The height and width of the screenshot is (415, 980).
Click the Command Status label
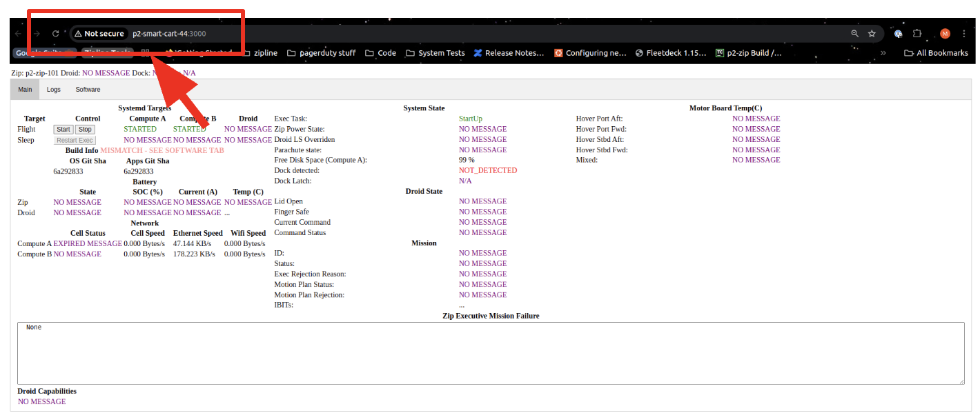click(300, 232)
